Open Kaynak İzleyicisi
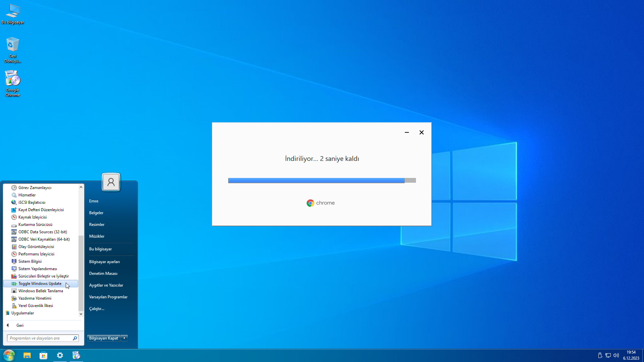This screenshot has width=644, height=362. [x=41, y=217]
